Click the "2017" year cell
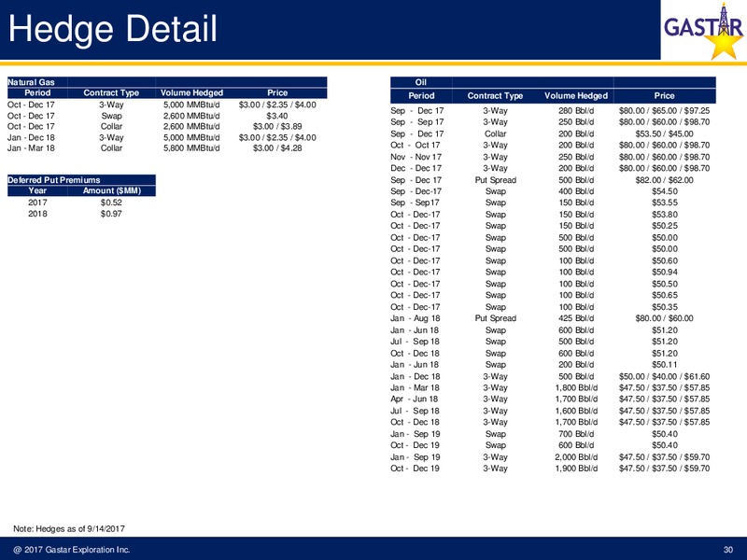The height and width of the screenshot is (560, 747). coord(37,203)
